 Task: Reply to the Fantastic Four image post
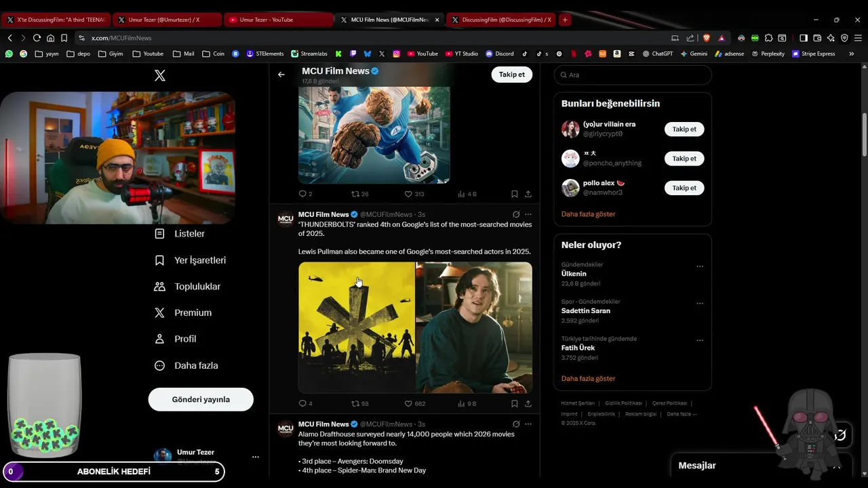tap(305, 194)
